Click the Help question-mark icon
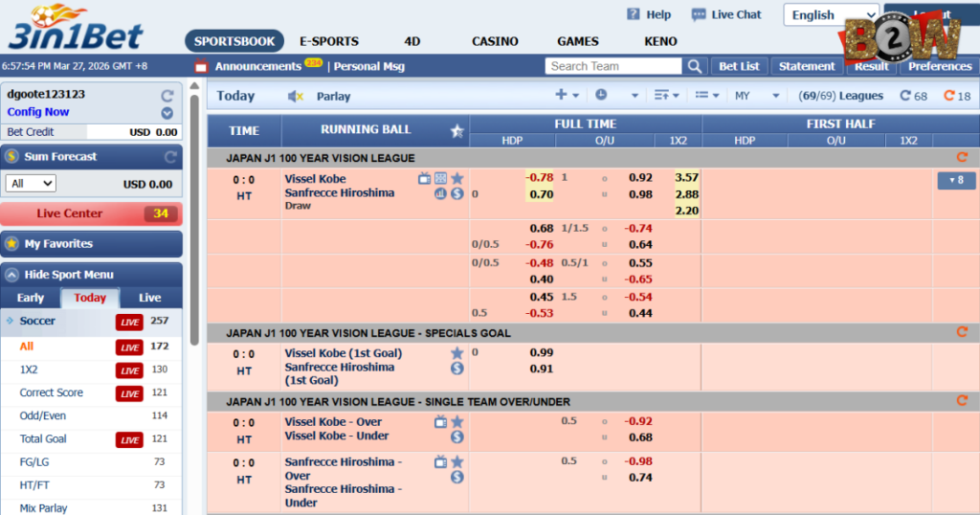 click(634, 14)
